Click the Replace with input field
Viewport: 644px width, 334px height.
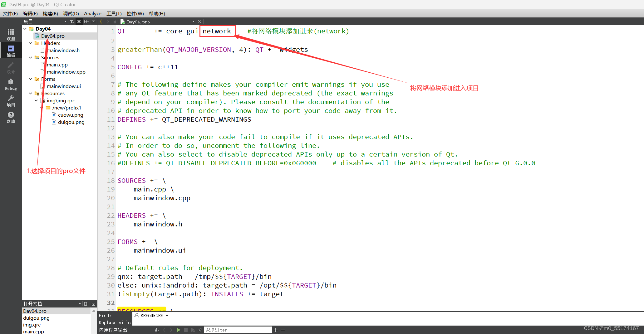point(388,322)
